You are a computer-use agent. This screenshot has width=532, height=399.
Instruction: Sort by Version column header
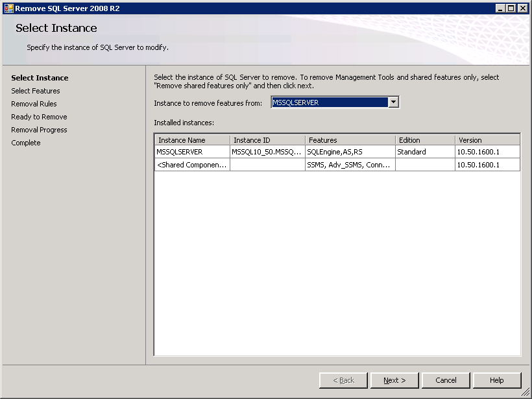487,139
